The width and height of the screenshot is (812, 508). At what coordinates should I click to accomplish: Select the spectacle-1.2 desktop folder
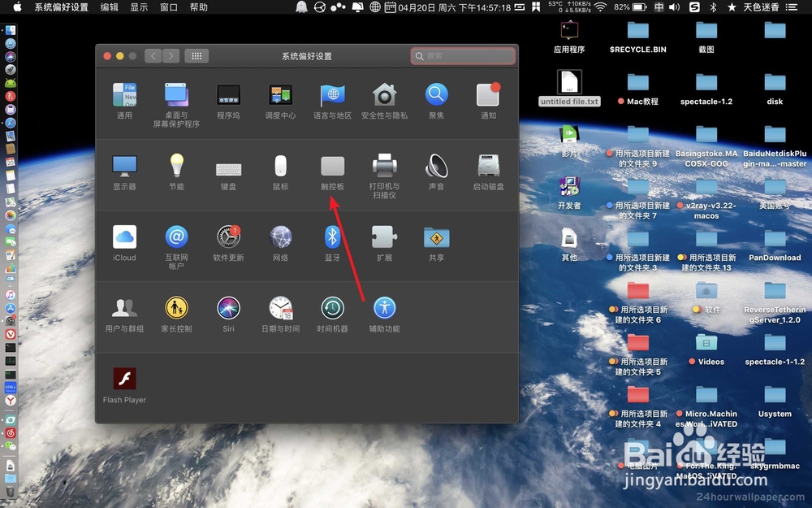coord(706,89)
